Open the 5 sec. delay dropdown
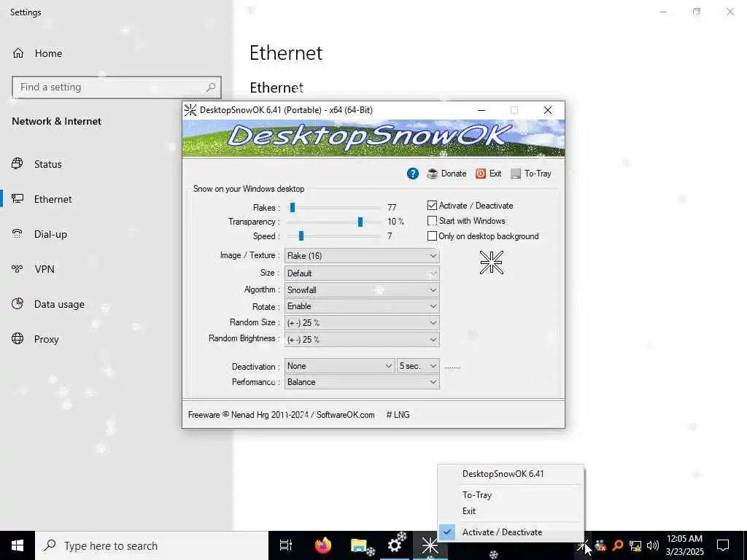 tap(418, 366)
